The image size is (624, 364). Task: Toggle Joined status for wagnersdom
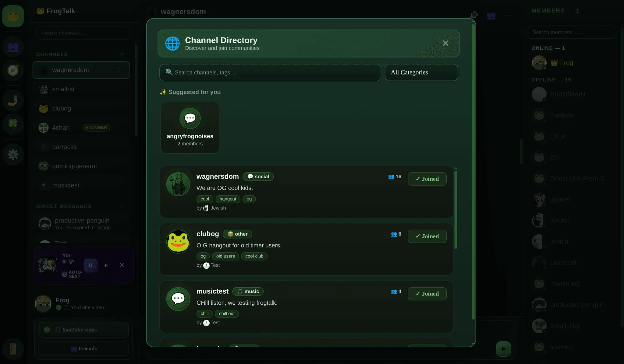(427, 179)
